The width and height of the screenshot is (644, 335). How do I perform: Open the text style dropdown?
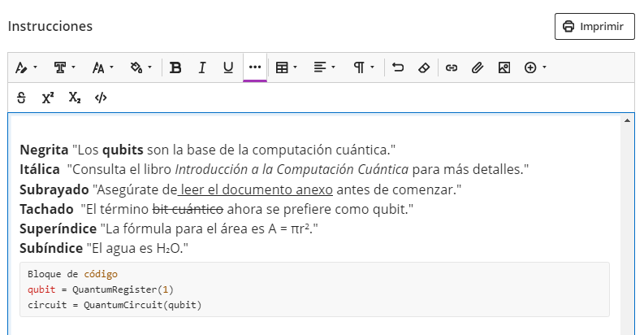tap(25, 67)
